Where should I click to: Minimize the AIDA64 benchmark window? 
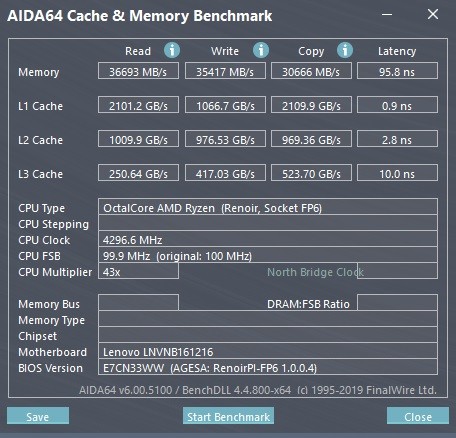(387, 14)
